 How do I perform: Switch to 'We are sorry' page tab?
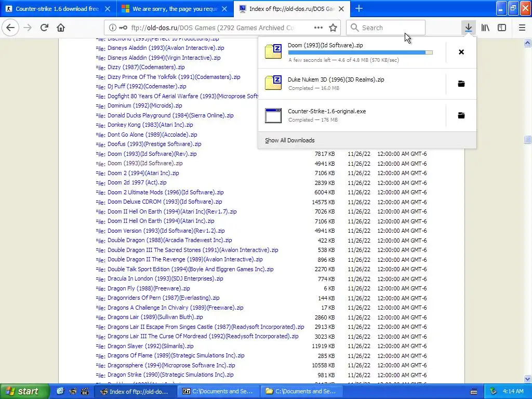(x=175, y=9)
